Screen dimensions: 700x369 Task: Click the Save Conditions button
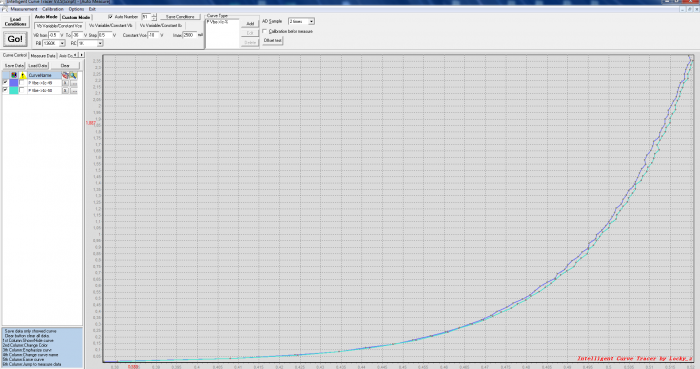(x=180, y=17)
